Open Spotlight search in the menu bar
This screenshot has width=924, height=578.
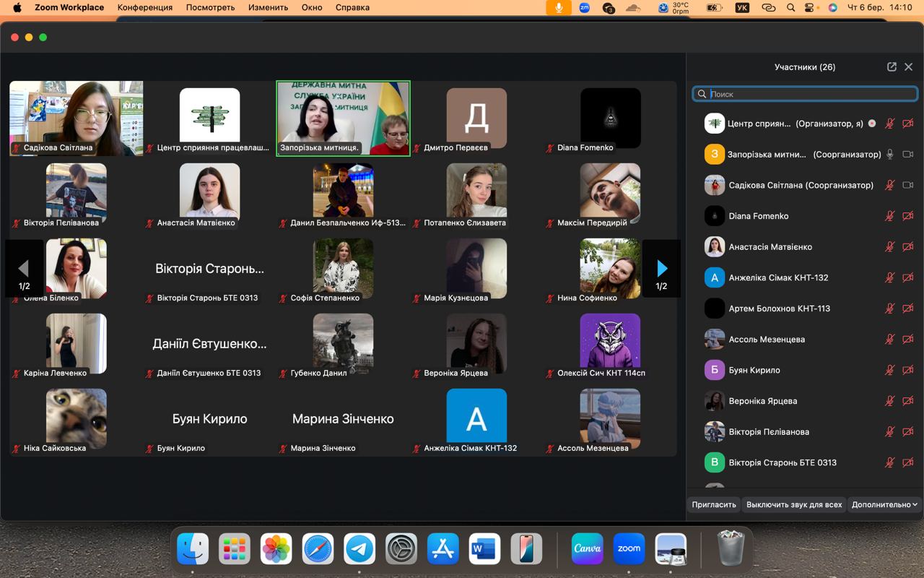(x=791, y=7)
